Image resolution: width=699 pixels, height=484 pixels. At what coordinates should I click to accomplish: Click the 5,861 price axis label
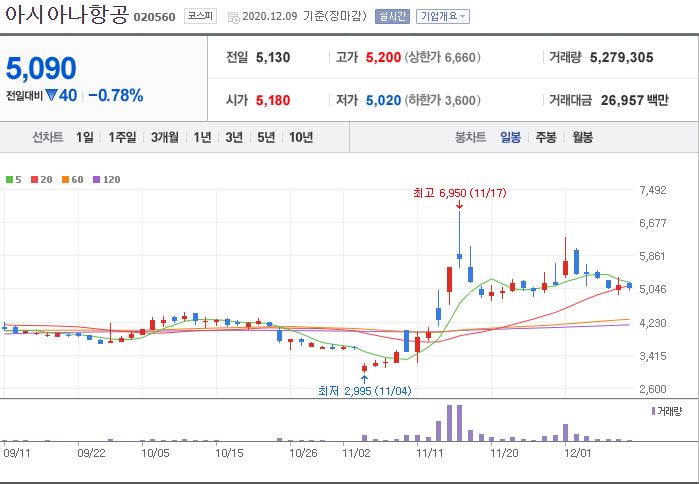[x=653, y=256]
